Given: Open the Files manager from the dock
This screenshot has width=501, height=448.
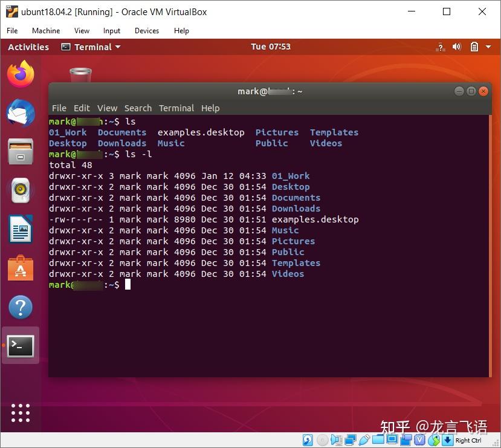Looking at the screenshot, I should tap(20, 152).
